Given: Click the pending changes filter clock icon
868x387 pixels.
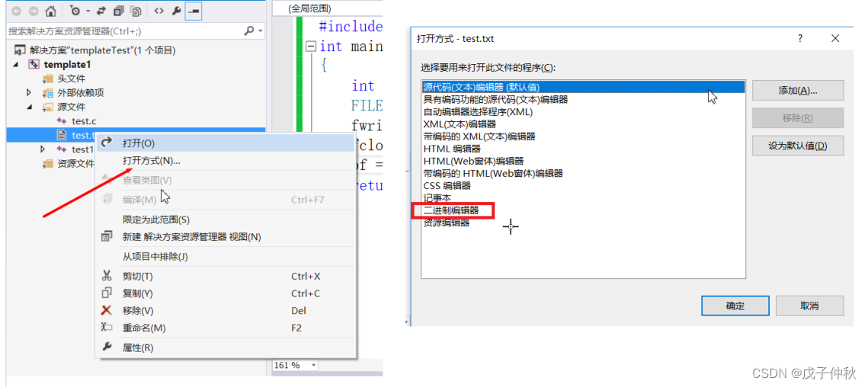Looking at the screenshot, I should [75, 11].
